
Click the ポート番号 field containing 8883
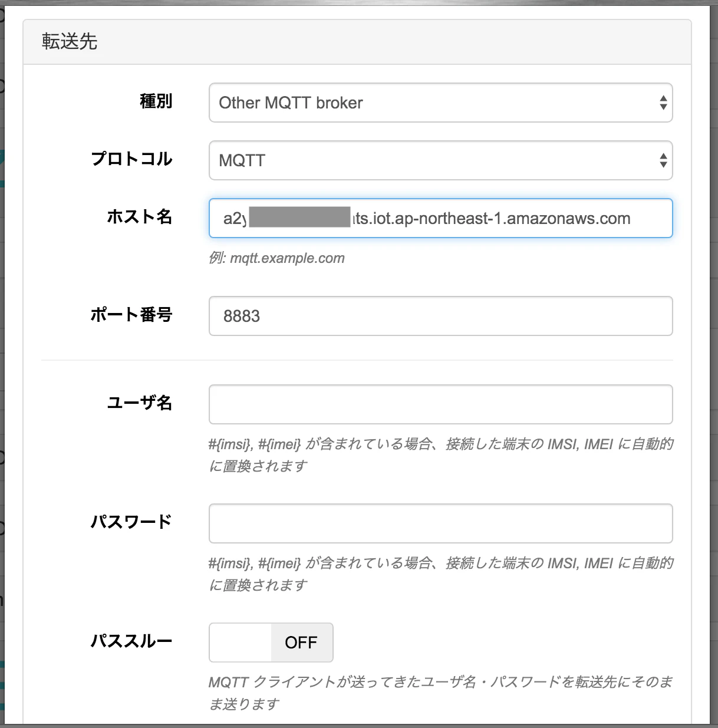tap(440, 316)
